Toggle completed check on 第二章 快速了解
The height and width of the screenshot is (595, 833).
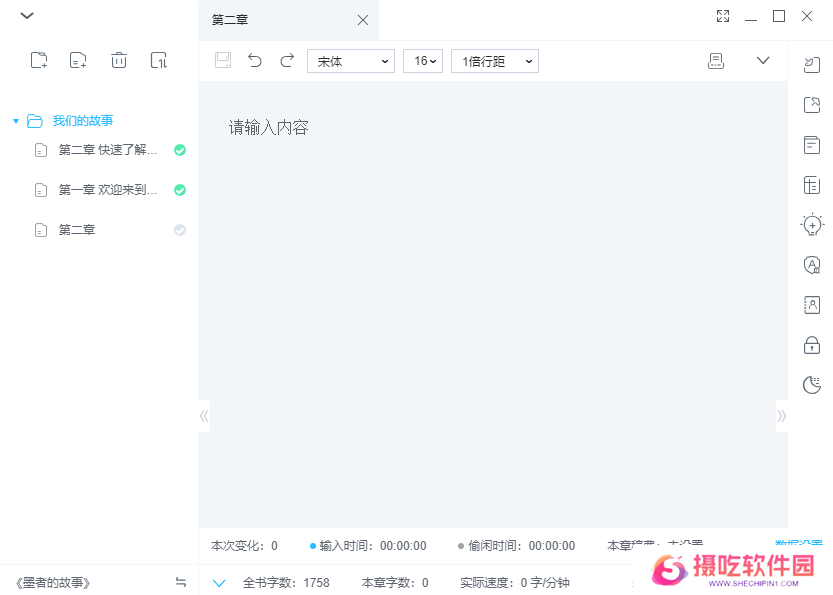[x=180, y=150]
